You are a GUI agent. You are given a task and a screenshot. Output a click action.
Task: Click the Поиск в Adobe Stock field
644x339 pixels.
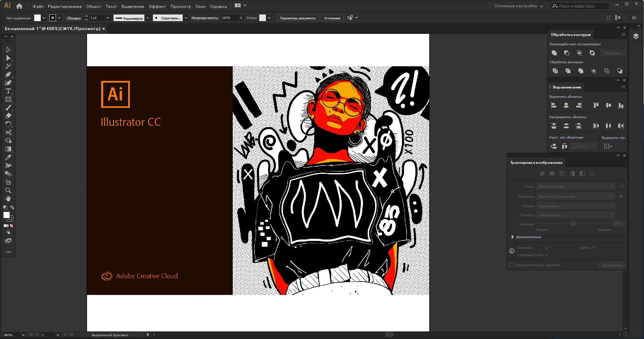[583, 6]
